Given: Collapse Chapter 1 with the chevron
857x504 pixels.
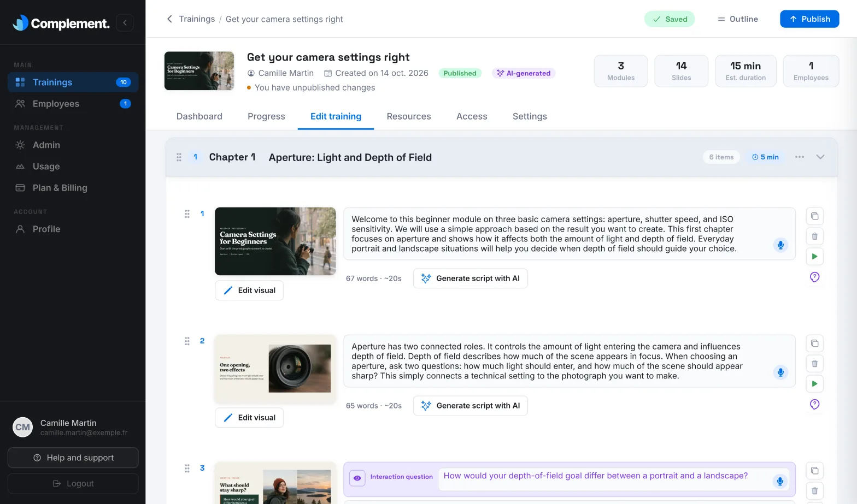Looking at the screenshot, I should [820, 157].
